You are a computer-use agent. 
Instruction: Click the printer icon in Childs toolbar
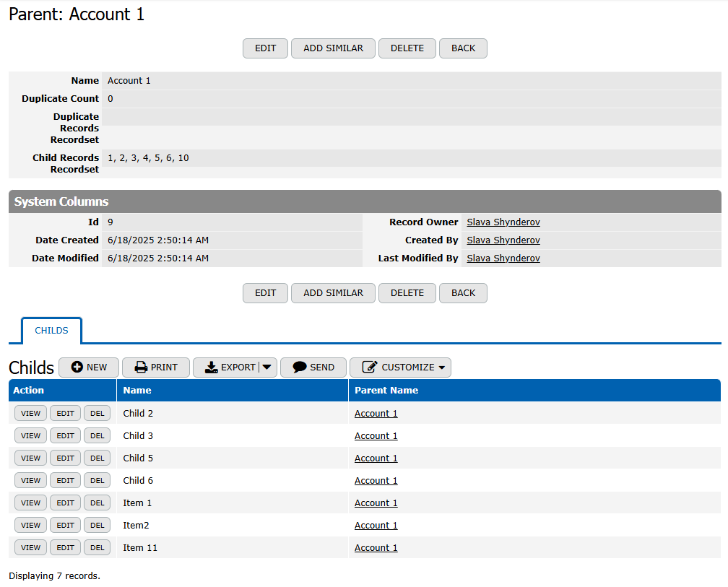(x=142, y=368)
